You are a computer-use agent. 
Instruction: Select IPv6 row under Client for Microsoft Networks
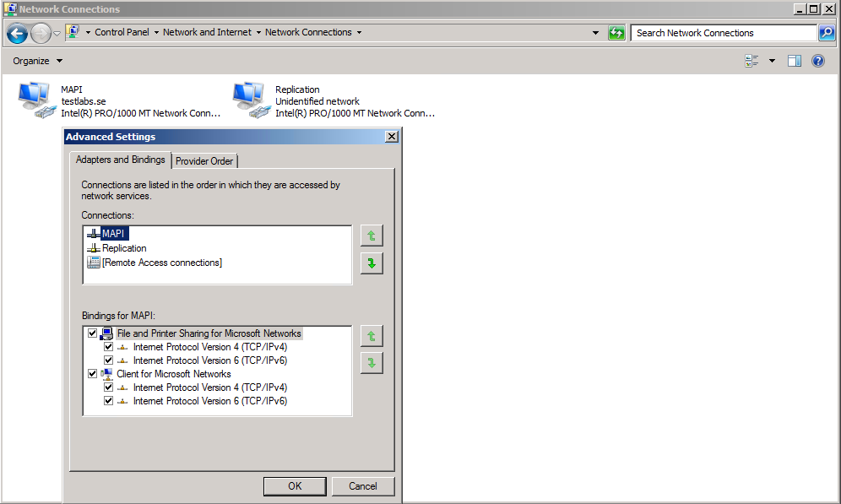click(x=209, y=400)
